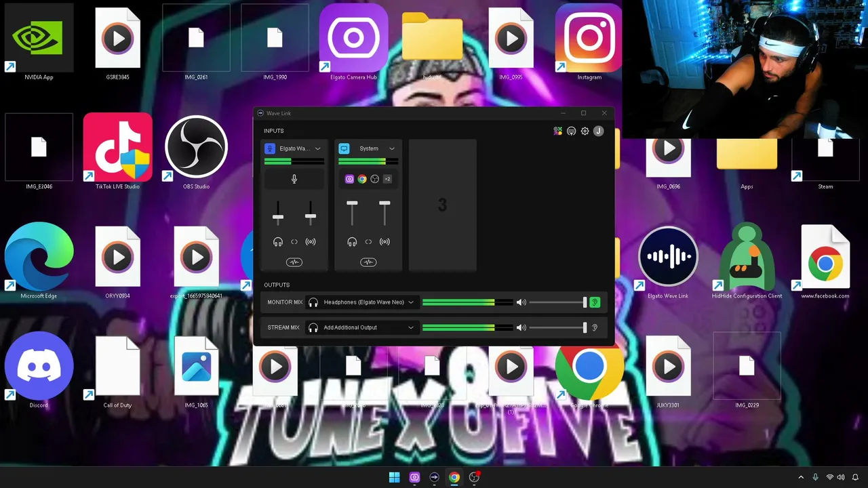Toggle fader link on Elgato Wave channel
Viewport: 868px width, 488px height.
click(x=294, y=242)
